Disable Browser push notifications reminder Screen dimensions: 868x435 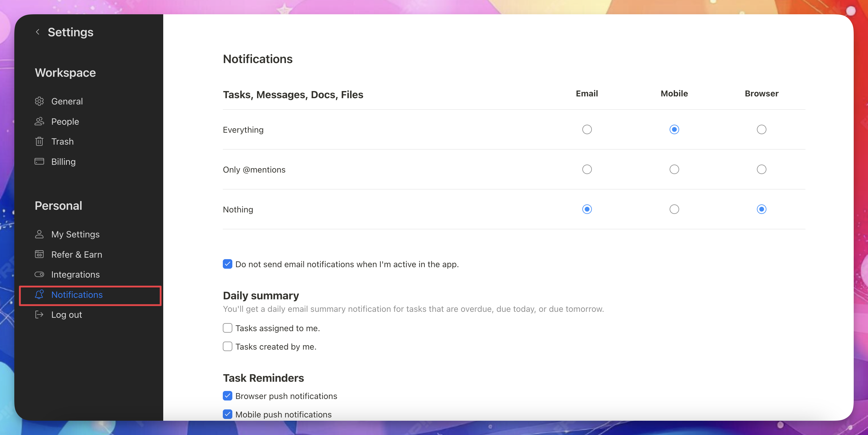tap(228, 396)
